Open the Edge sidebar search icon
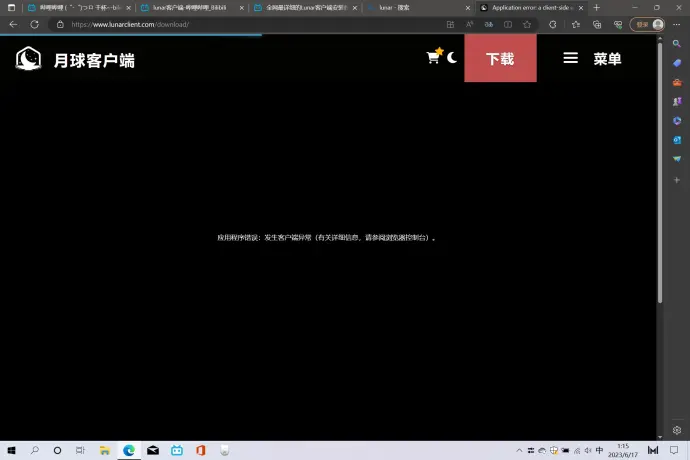690x460 pixels. click(677, 43)
